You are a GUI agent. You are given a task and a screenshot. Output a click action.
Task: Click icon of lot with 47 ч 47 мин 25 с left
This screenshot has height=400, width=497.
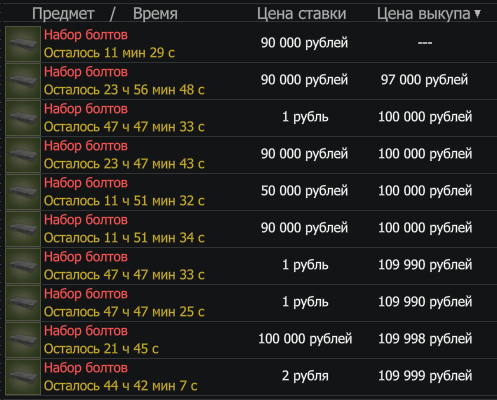pos(23,303)
